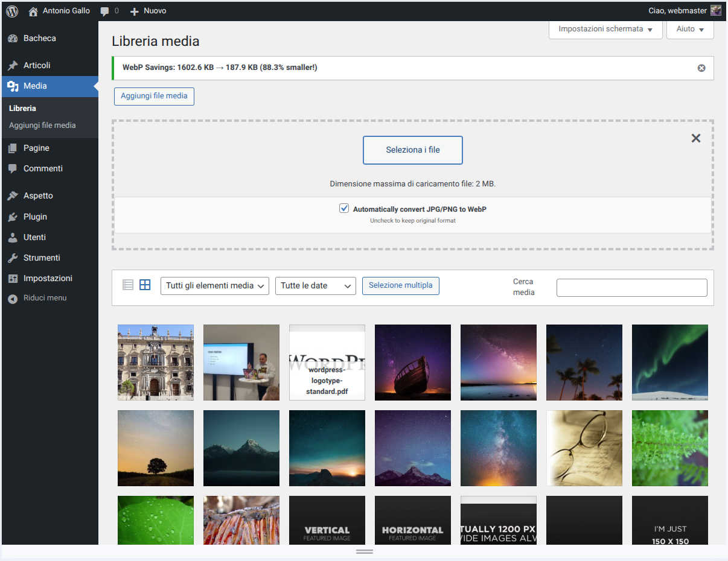Focus the Cerca media search field
Image resolution: width=728 pixels, height=561 pixels.
[632, 288]
